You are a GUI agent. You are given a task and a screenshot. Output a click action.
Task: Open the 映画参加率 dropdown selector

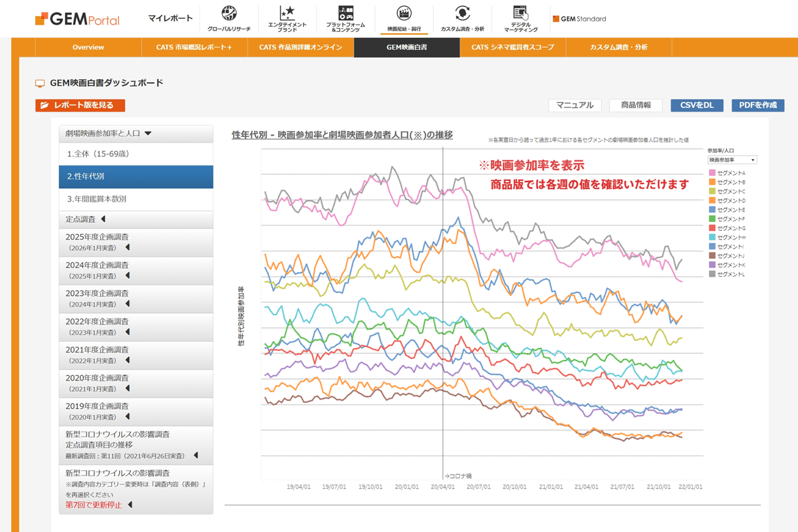point(732,160)
